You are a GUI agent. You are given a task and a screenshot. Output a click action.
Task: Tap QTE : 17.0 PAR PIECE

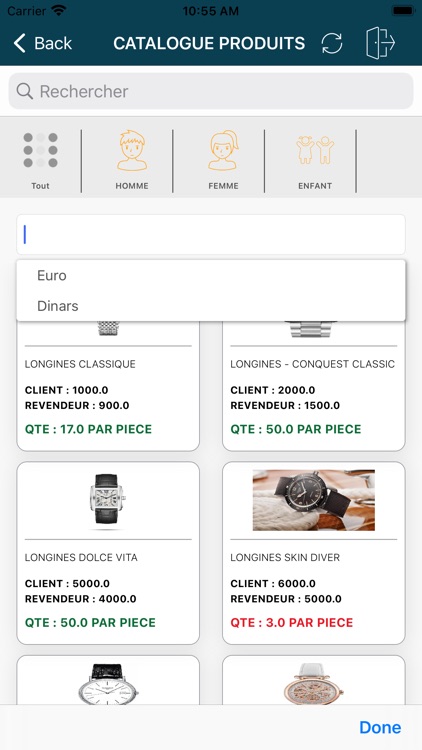pos(89,429)
